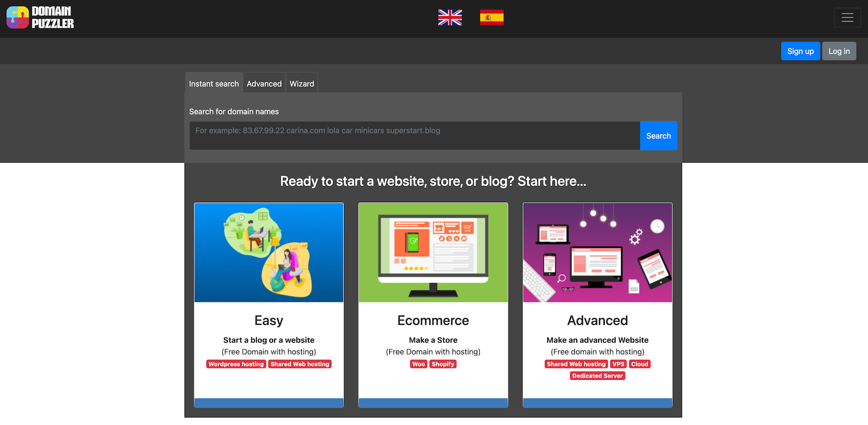Open the Advanced search tab
Screen dimensions: 868x425
point(264,84)
